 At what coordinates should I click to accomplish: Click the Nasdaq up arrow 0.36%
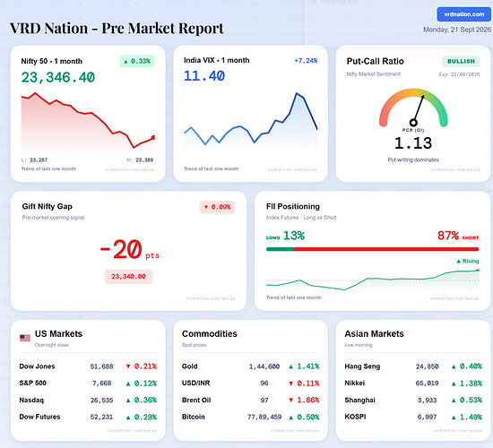[x=141, y=401]
